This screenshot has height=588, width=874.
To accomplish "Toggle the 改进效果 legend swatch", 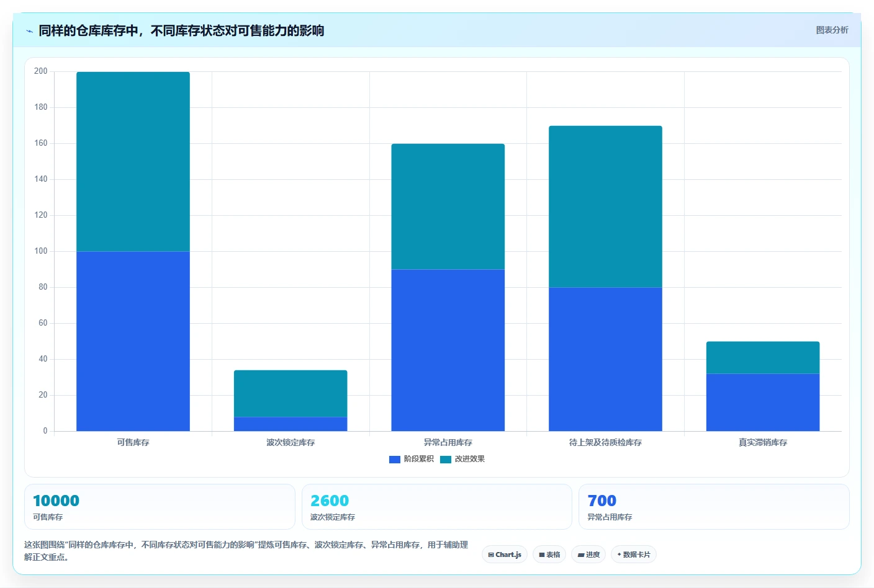I will pos(445,460).
